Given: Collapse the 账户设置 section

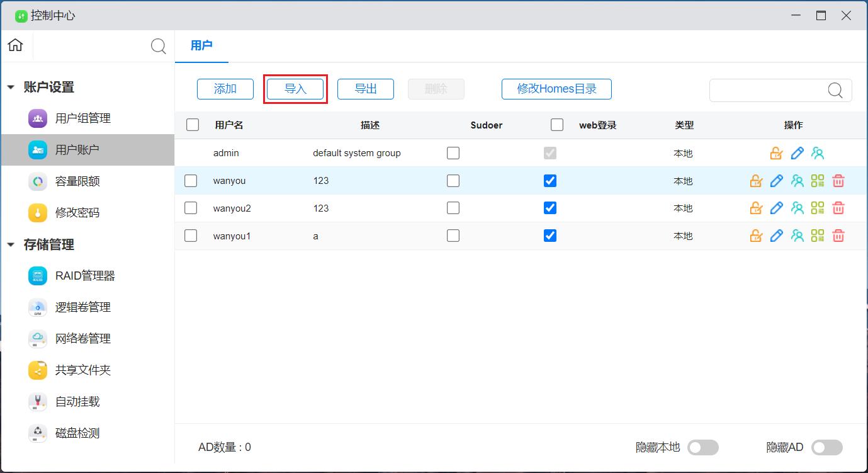Looking at the screenshot, I should 11,88.
